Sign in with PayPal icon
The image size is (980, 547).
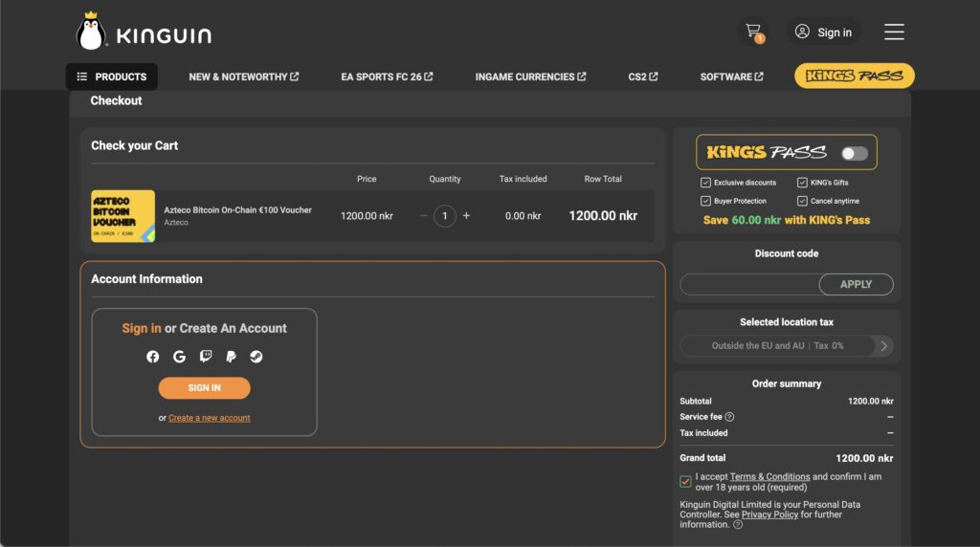coord(231,357)
